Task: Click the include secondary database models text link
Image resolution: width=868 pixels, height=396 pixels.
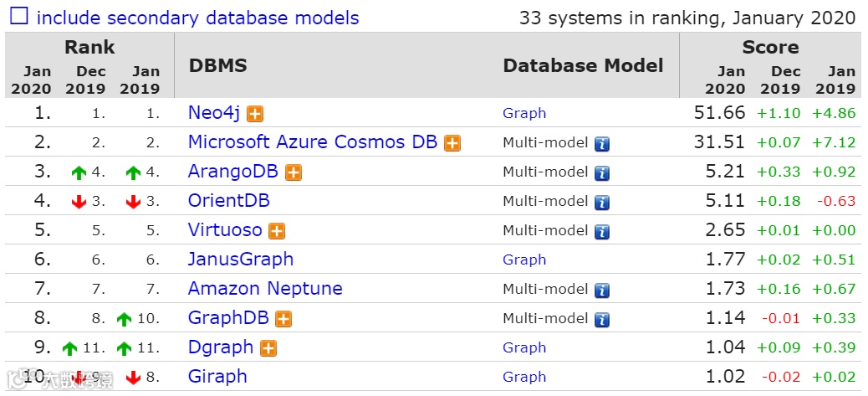Action: point(198,18)
